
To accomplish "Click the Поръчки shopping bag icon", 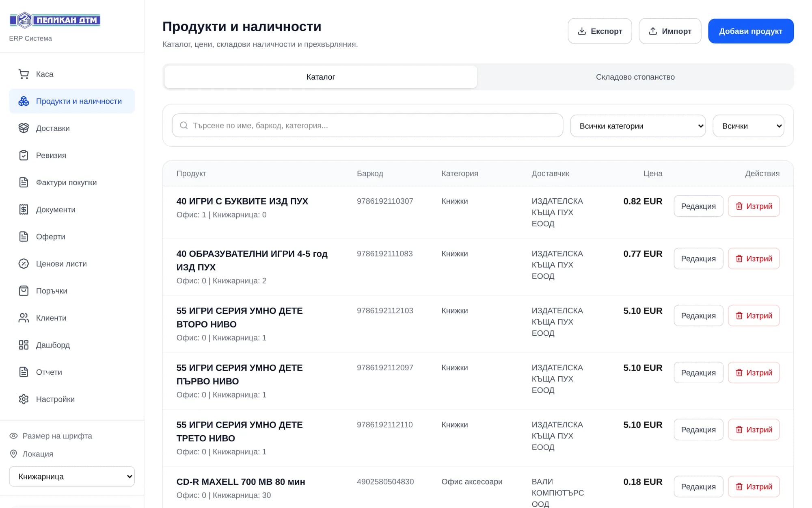I will (x=24, y=291).
